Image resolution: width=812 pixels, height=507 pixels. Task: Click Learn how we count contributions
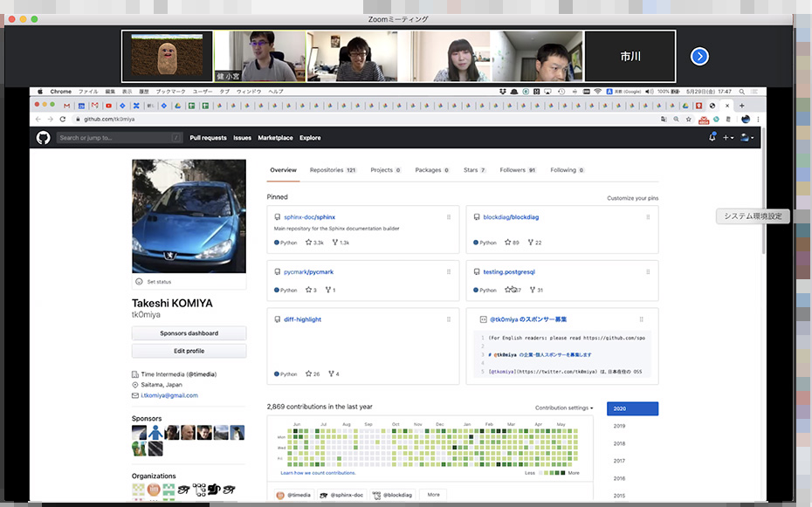tap(318, 473)
